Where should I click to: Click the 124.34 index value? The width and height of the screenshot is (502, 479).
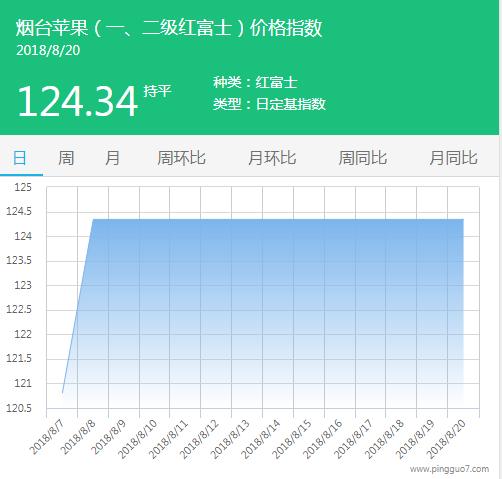pyautogui.click(x=77, y=101)
